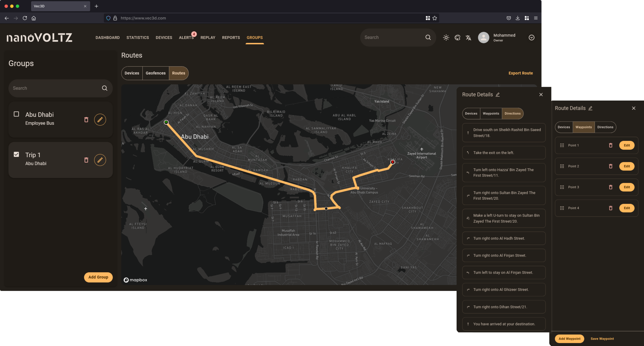Click the Export Route link
Viewport: 644px width, 346px height.
coord(521,73)
